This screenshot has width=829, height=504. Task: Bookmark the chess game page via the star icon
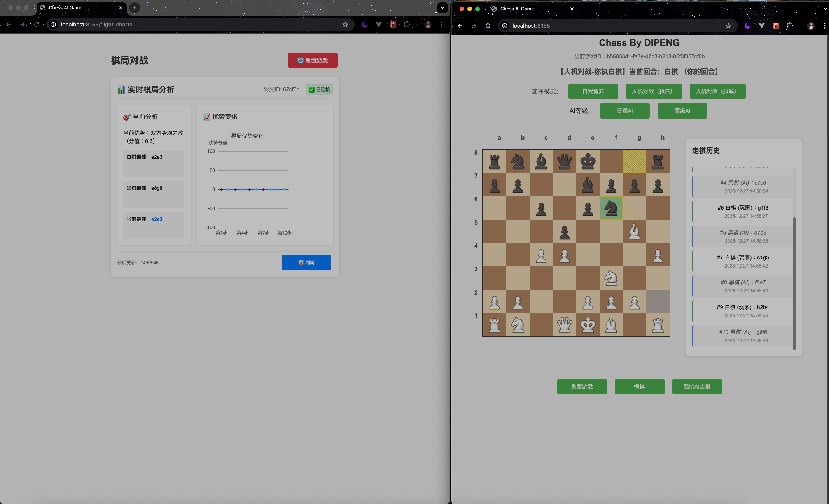point(728,26)
